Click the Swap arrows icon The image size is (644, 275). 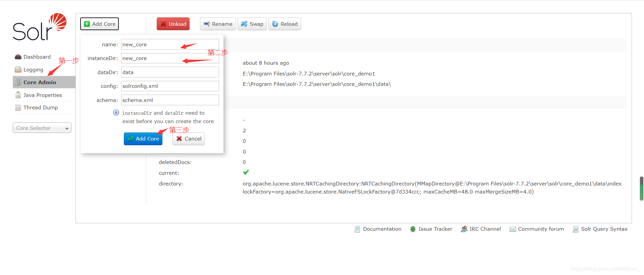click(244, 24)
